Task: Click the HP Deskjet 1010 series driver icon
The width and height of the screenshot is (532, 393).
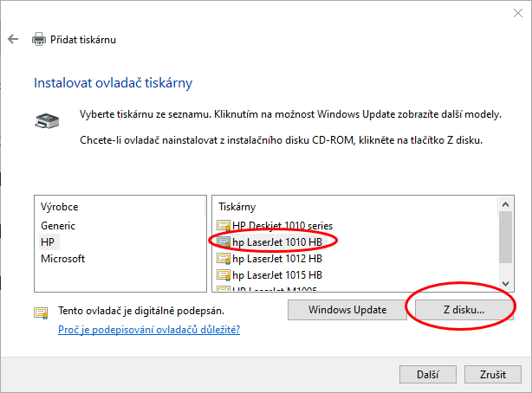Action: (x=224, y=226)
